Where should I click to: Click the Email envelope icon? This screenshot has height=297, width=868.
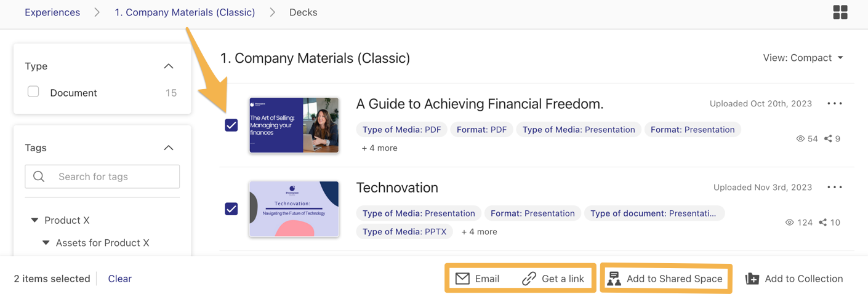pyautogui.click(x=462, y=279)
